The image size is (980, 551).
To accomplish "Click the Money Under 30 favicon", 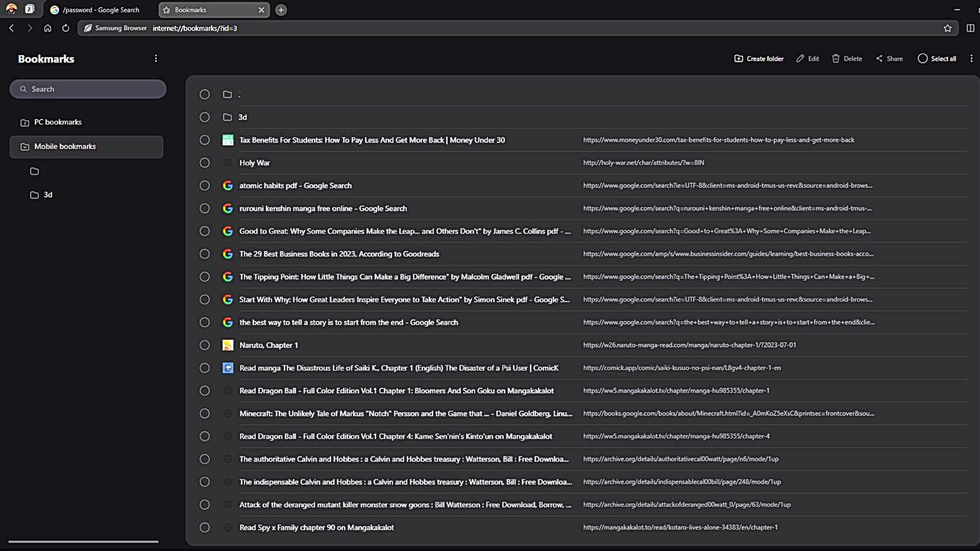I will pyautogui.click(x=227, y=140).
